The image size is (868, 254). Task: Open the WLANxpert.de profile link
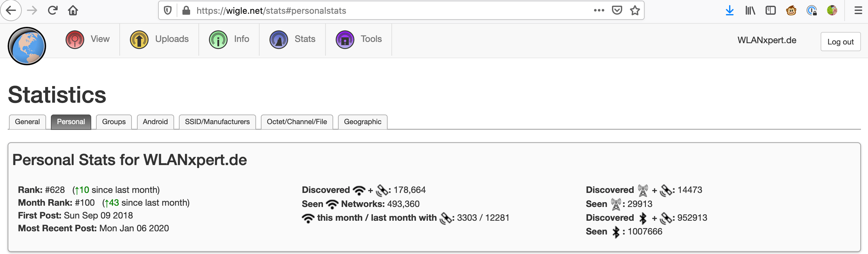tap(767, 40)
